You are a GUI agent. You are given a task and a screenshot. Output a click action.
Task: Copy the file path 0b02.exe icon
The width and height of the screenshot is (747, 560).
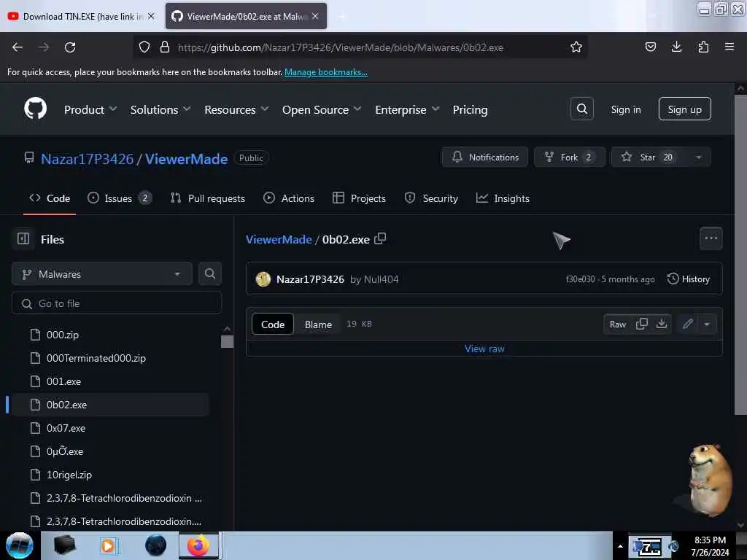coord(380,238)
